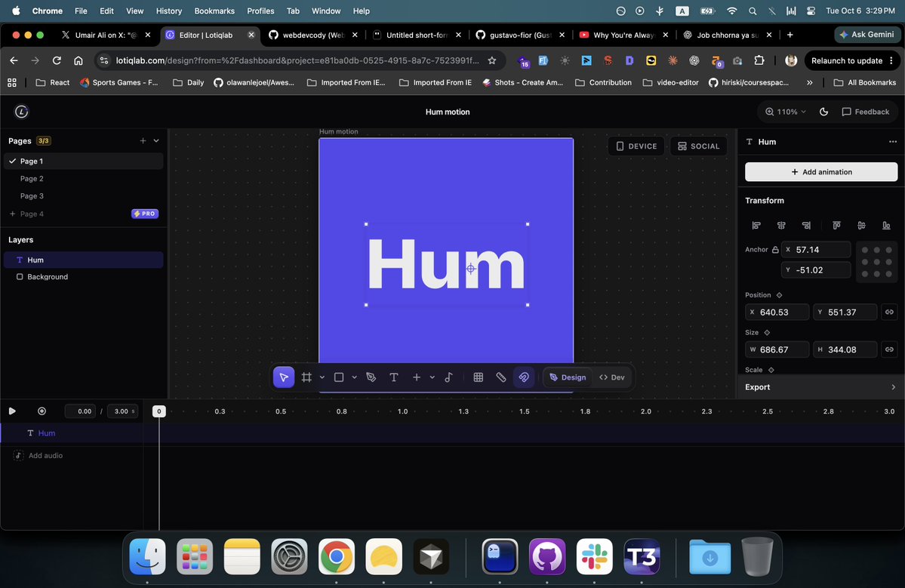Align layer to left edge
The image size is (905, 588).
click(x=756, y=225)
